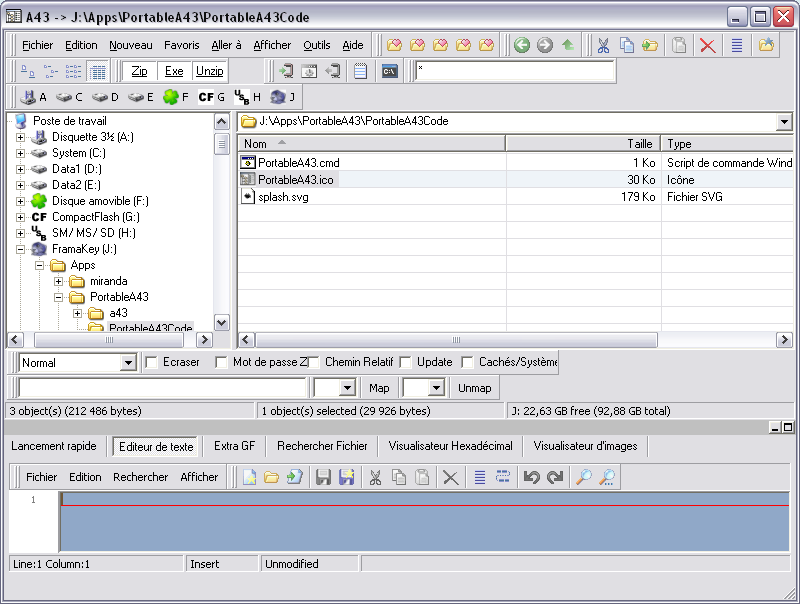Enable the Cachés/Système checkbox
This screenshot has width=800, height=604.
(467, 362)
